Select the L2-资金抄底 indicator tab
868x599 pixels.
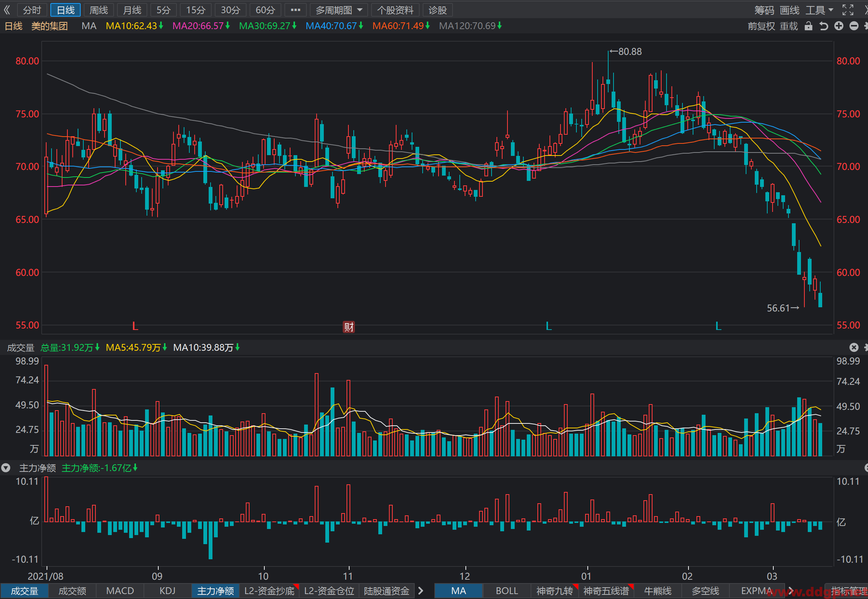(269, 591)
